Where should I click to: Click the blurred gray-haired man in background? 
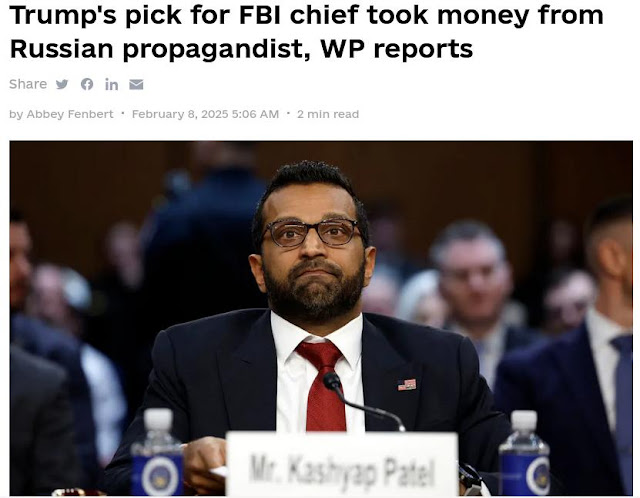coord(473,278)
